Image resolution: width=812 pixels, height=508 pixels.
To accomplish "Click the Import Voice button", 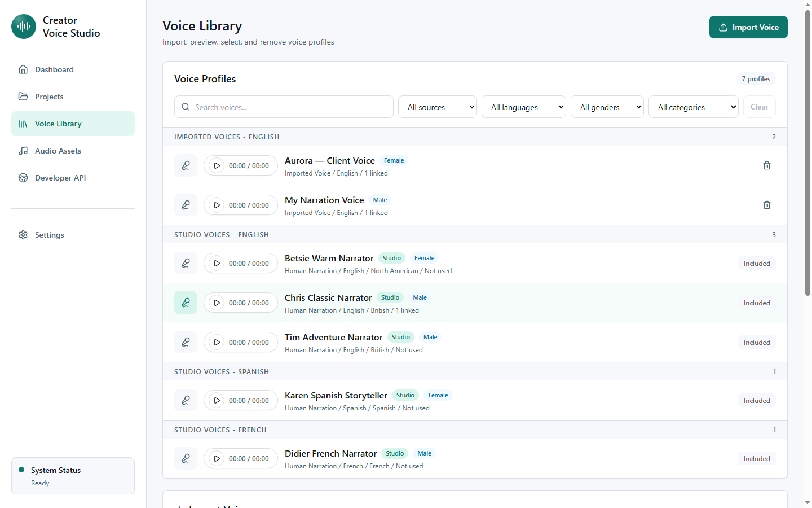I will point(748,27).
